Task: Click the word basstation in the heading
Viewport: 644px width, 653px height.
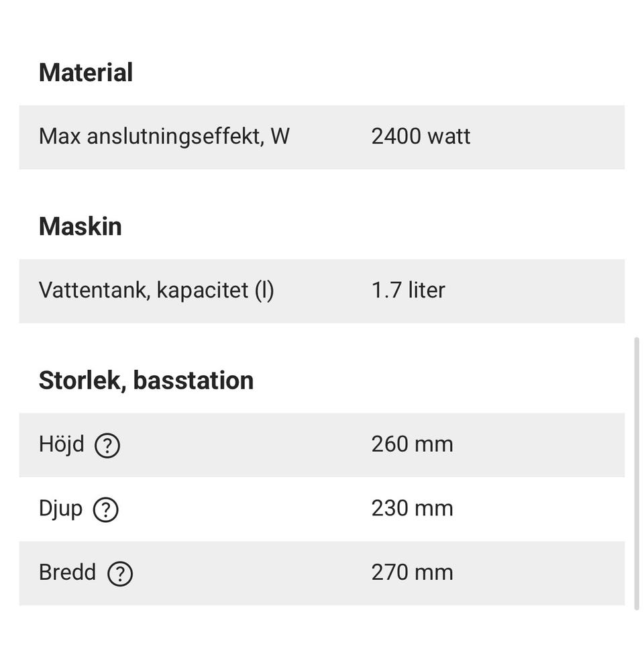Action: pyautogui.click(x=193, y=381)
